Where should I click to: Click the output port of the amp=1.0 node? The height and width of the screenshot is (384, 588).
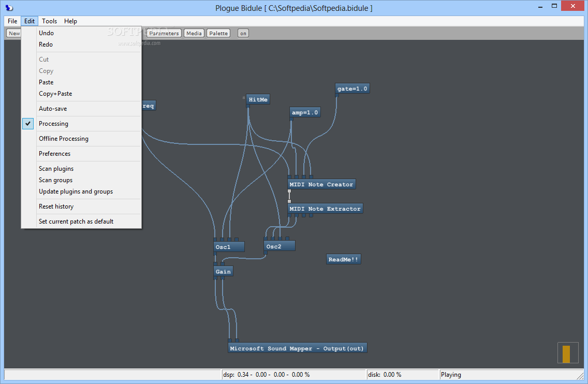(291, 119)
